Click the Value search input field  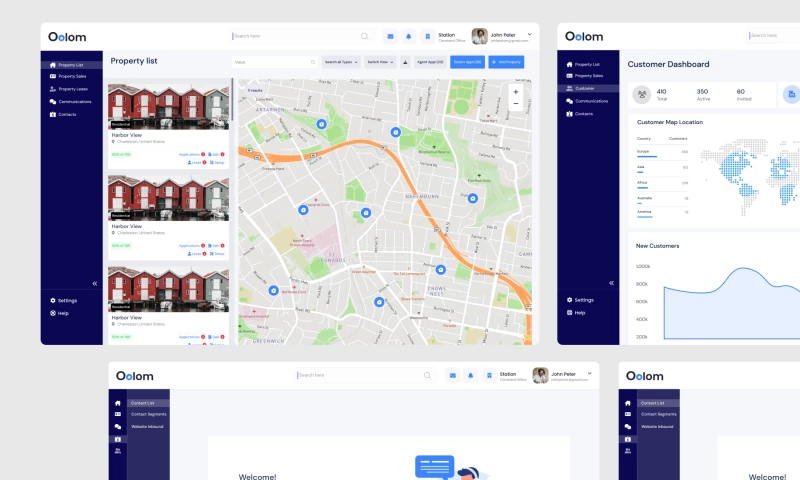click(274, 62)
